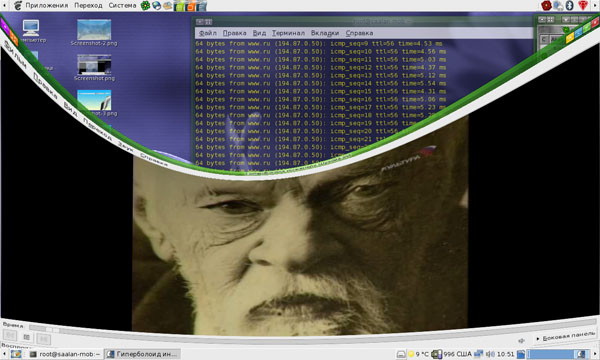Open the 9 °C weather applet

click(x=418, y=354)
